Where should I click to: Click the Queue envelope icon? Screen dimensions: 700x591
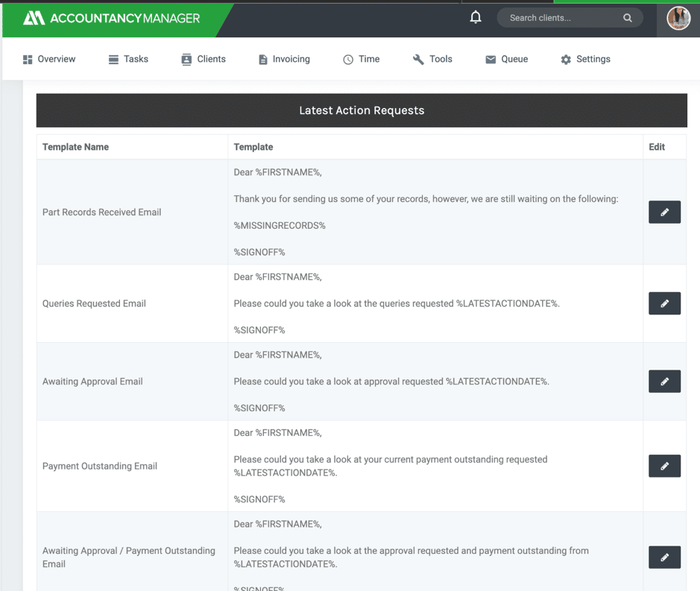click(x=491, y=60)
